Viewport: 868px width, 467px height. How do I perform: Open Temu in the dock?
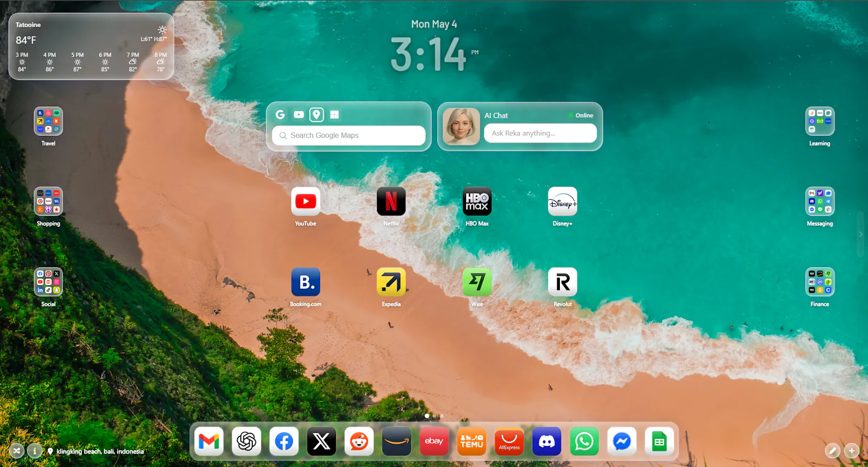(471, 441)
